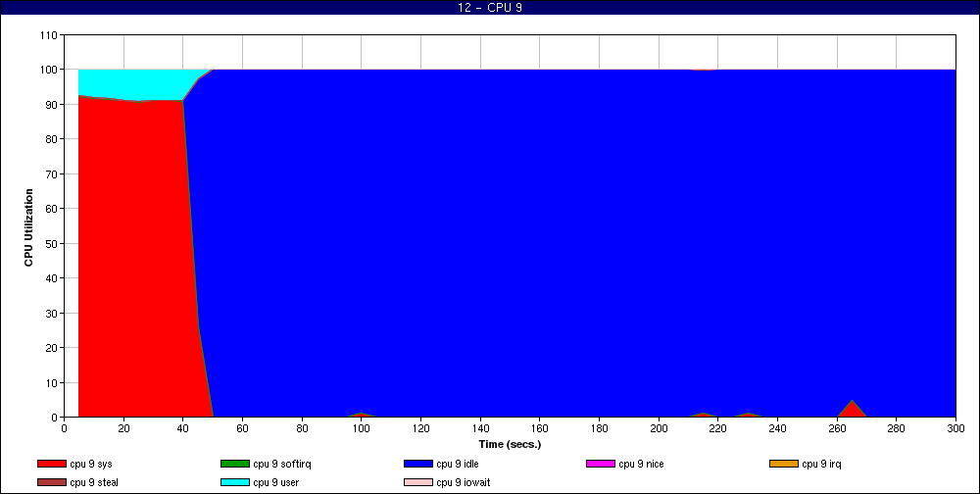
Task: Click the green cpu 9 softirq legend swatch
Action: point(235,464)
